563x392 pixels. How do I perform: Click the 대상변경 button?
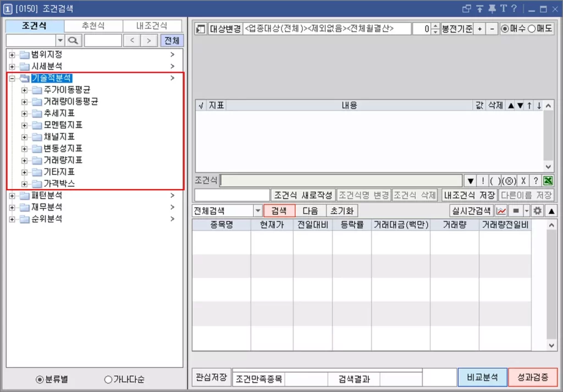[225, 29]
